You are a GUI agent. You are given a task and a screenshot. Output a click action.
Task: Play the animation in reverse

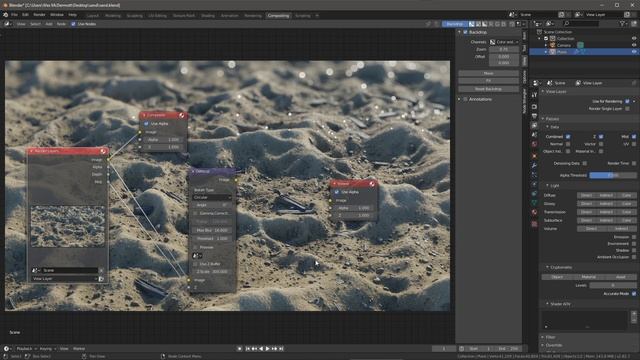(261, 349)
